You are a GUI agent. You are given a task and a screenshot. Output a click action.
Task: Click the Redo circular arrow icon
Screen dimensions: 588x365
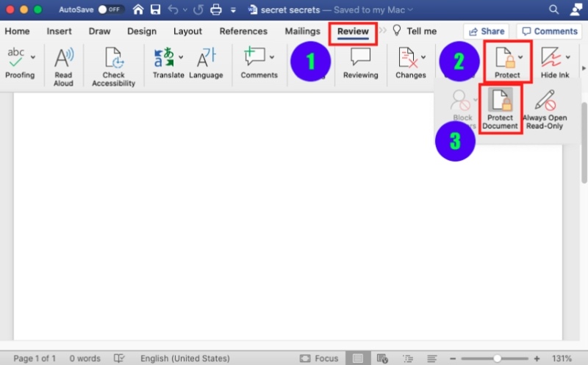click(x=198, y=10)
